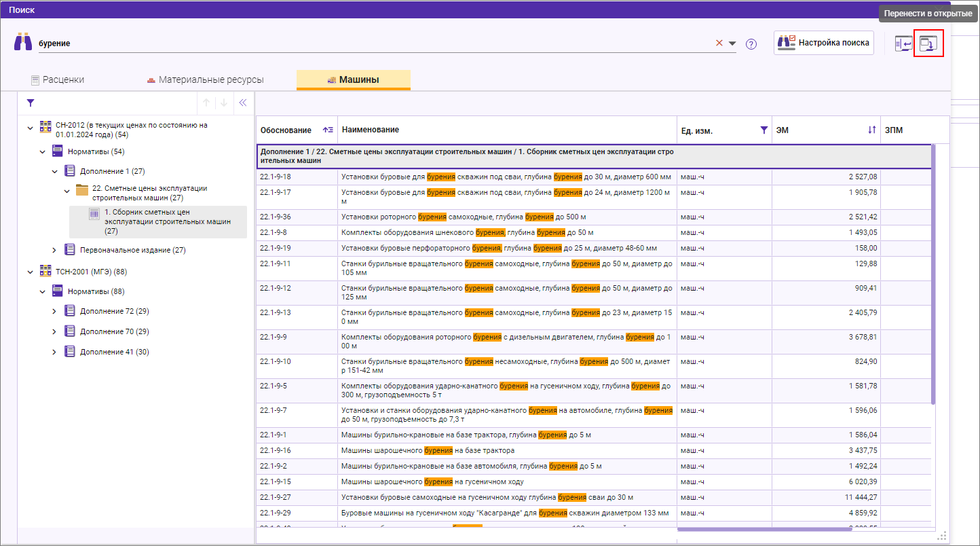Click the Дополнение 72 book icon
The width and height of the screenshot is (980, 546).
pos(70,310)
